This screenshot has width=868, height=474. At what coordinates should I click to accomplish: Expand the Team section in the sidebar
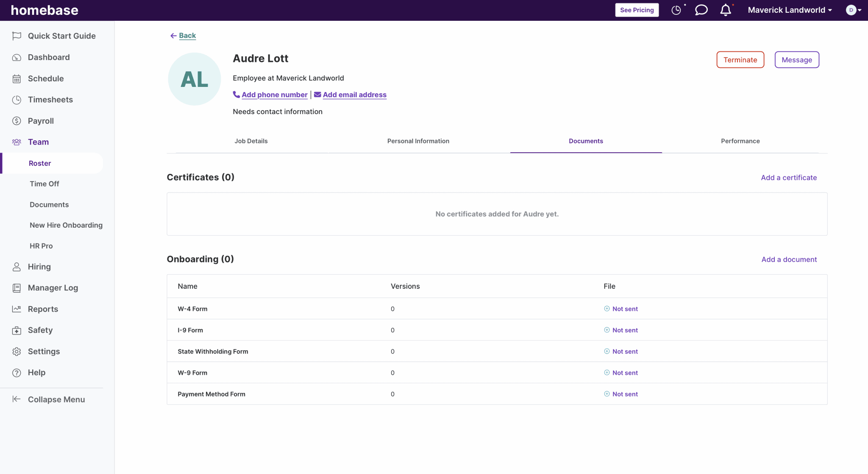pyautogui.click(x=38, y=142)
